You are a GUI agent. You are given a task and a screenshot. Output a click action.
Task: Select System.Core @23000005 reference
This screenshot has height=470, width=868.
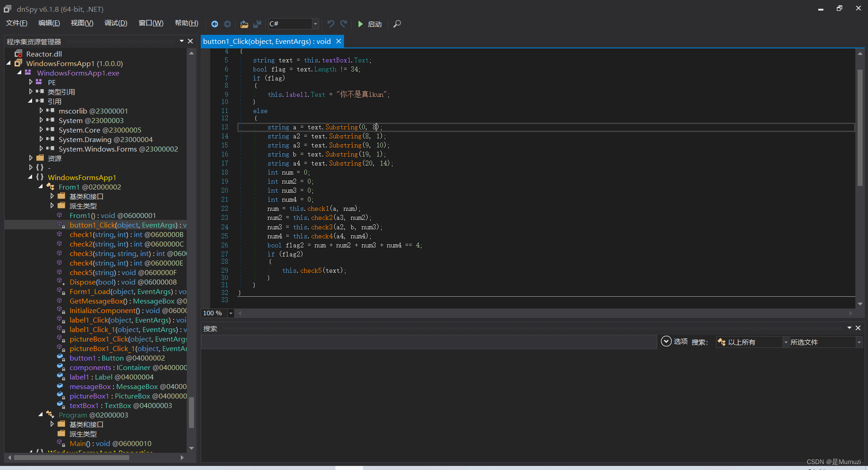click(100, 130)
